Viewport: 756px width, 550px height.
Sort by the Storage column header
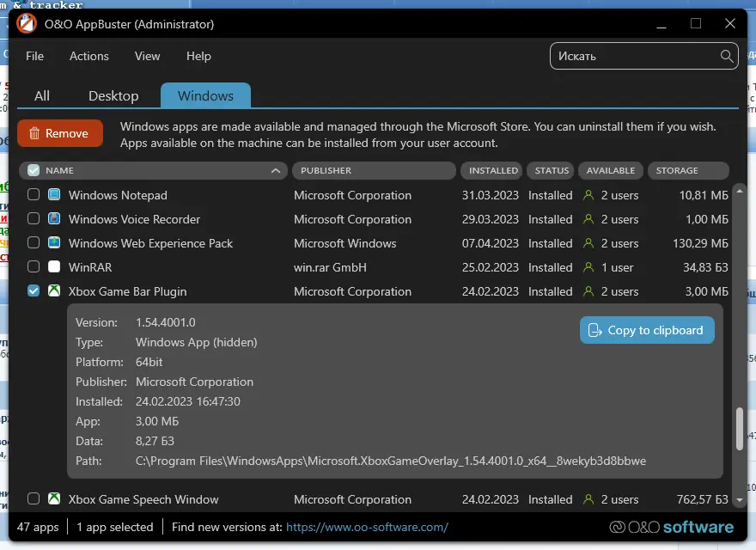[687, 170]
